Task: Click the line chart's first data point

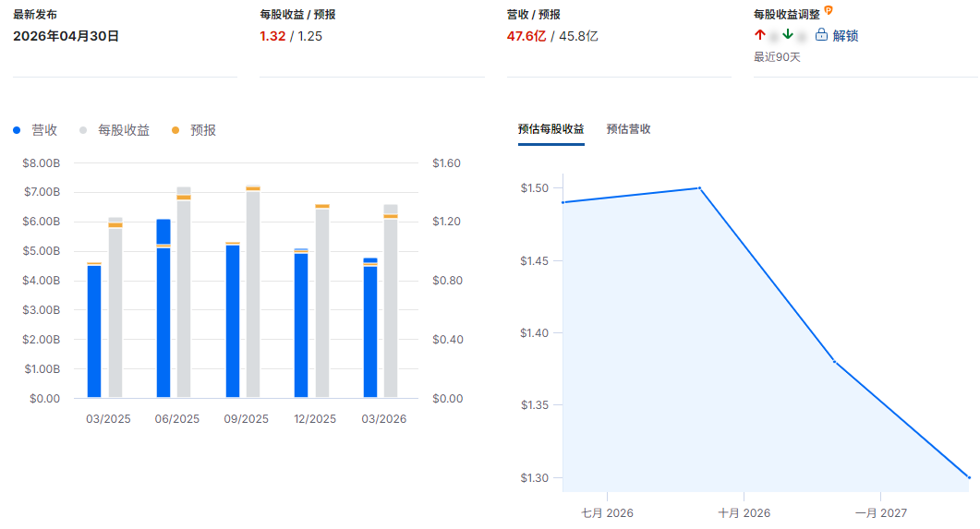Action: (563, 202)
